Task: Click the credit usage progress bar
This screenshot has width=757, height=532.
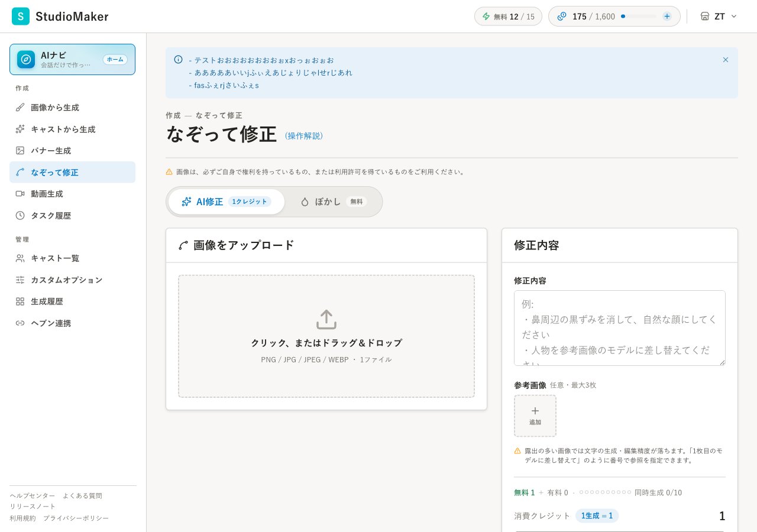Action: (x=639, y=17)
